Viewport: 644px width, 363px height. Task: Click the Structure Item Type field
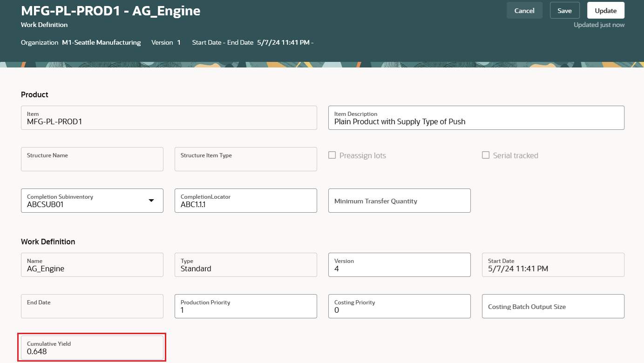pos(246,159)
